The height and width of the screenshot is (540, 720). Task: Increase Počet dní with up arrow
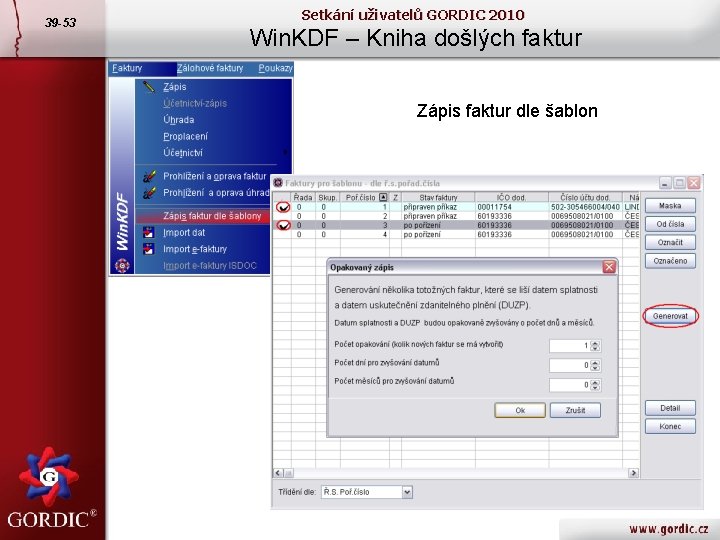(x=595, y=363)
